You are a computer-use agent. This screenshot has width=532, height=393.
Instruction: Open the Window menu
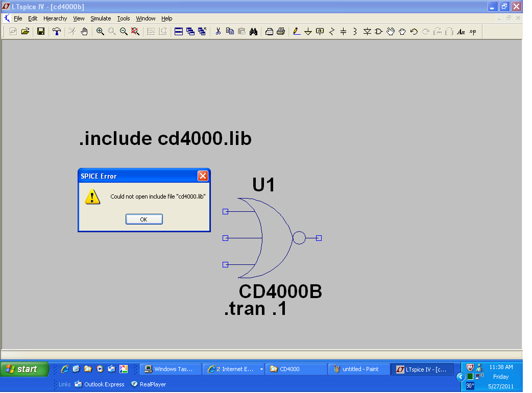tap(146, 18)
